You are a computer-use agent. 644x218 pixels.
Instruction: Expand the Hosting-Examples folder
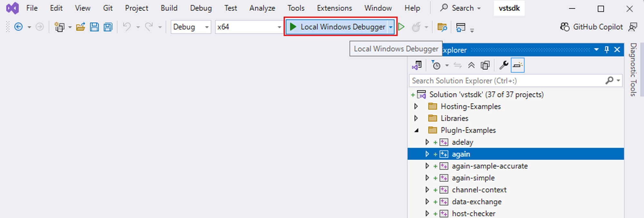point(416,106)
